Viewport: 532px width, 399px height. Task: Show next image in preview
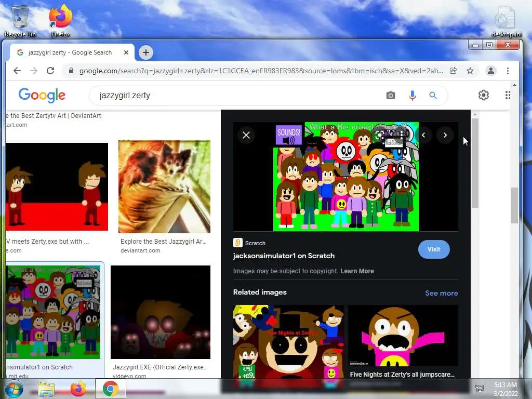(445, 135)
